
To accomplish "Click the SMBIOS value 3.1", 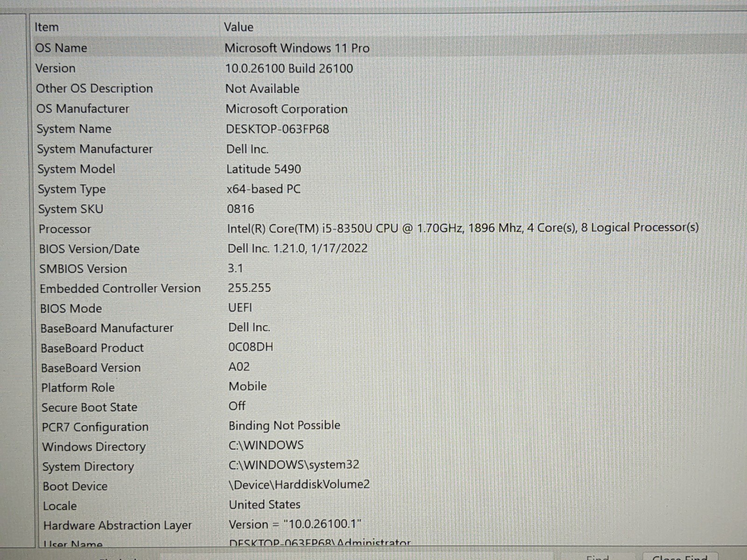I will tap(235, 268).
